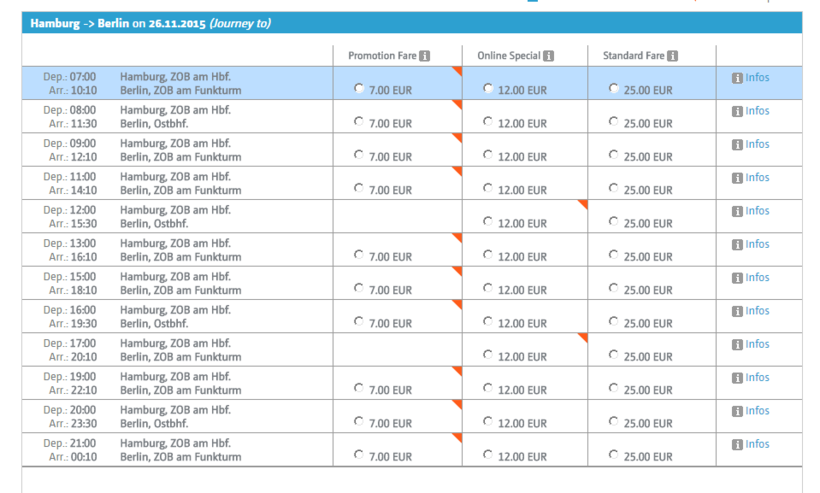The image size is (820, 493).
Task: Open Infos link for 11:00 departure
Action: click(757, 178)
